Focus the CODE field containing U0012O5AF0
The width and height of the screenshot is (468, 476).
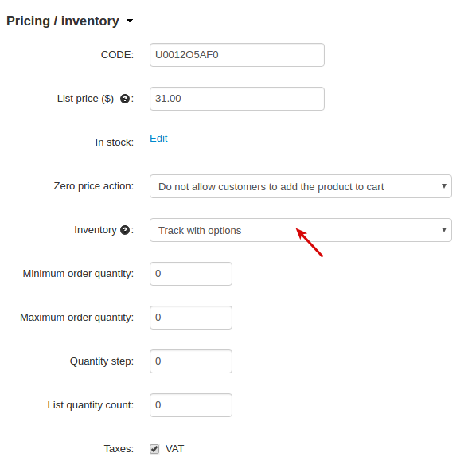click(237, 55)
